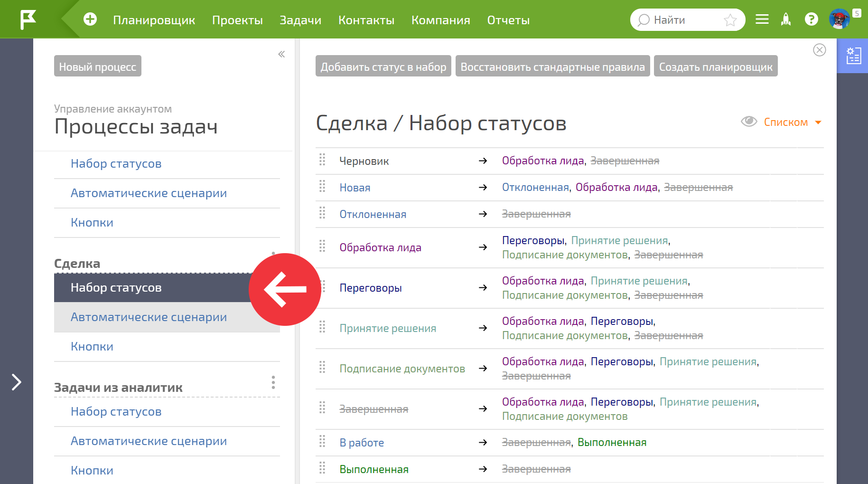Image resolution: width=868 pixels, height=484 pixels.
Task: Open Контакты menu
Action: click(366, 20)
